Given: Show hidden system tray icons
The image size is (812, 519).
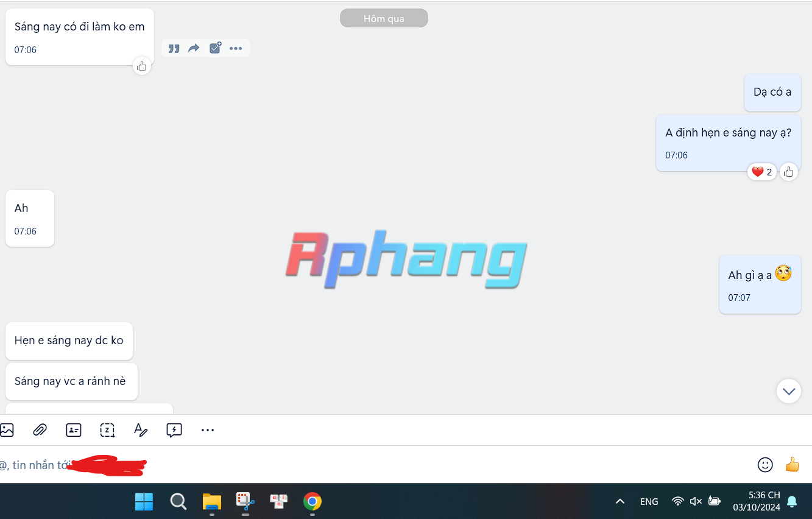Looking at the screenshot, I should [x=620, y=501].
